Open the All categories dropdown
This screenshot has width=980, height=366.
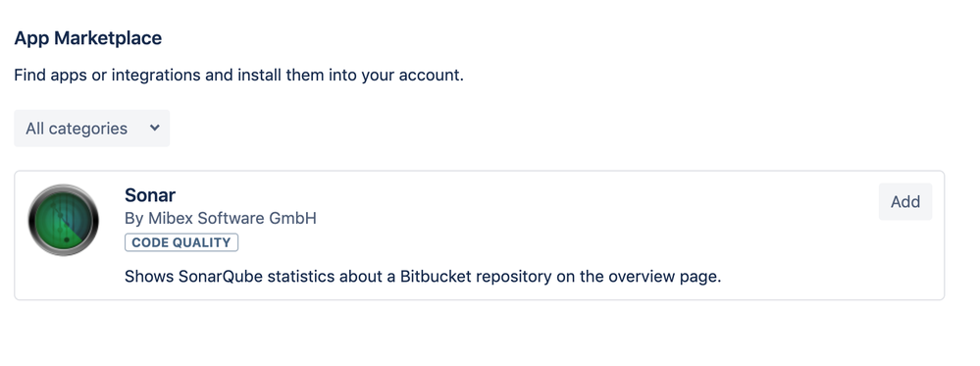pos(92,129)
